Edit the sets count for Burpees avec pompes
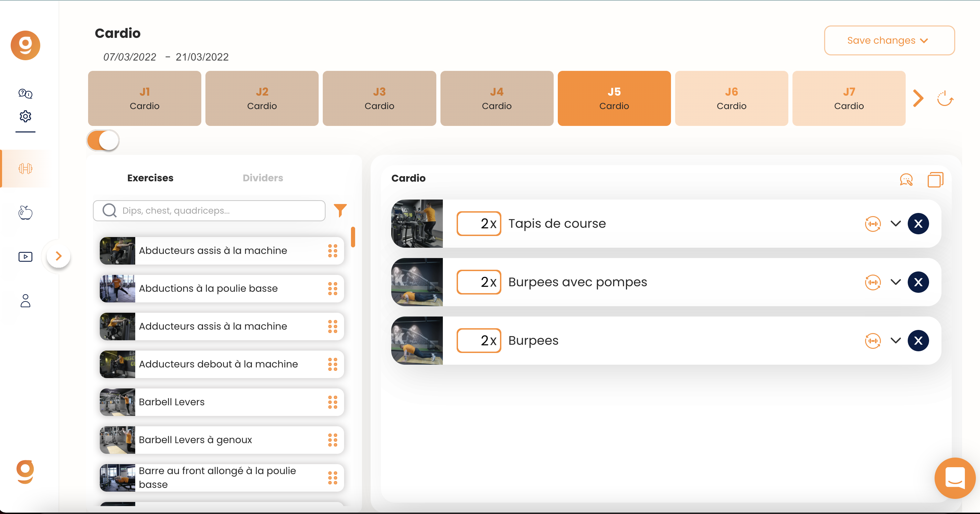This screenshot has width=980, height=514. pos(479,282)
